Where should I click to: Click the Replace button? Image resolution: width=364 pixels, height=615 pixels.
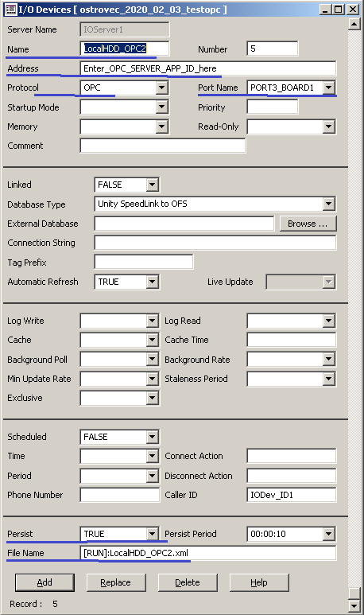tap(116, 582)
